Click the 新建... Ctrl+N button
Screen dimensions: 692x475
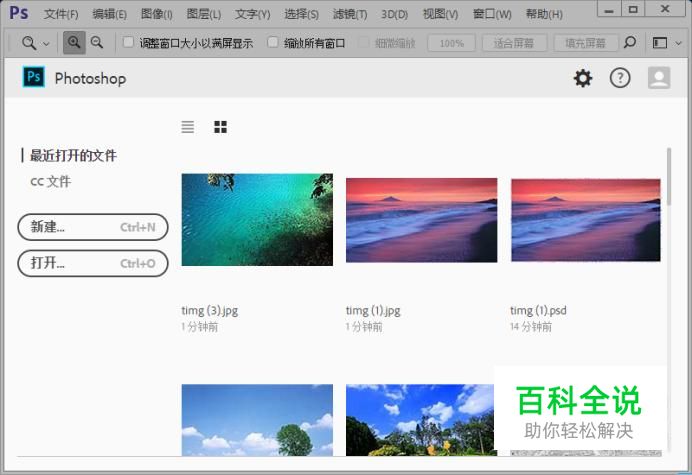(93, 227)
